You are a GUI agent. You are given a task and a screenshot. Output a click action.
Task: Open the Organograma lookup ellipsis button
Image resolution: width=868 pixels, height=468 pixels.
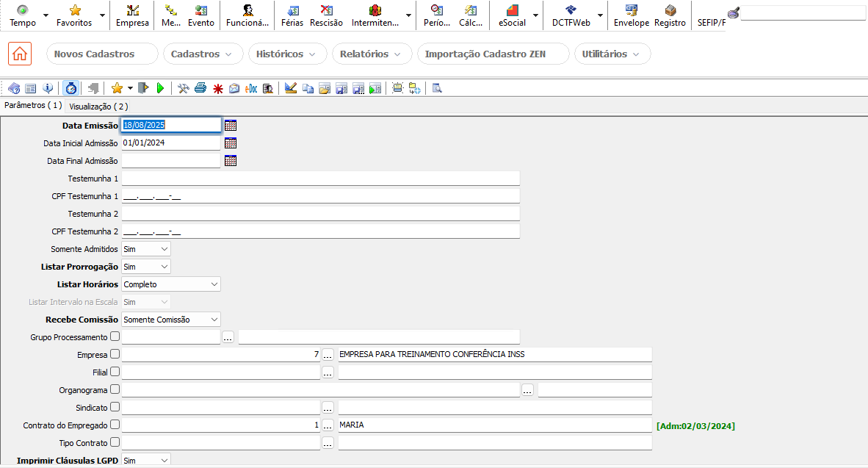pos(527,390)
